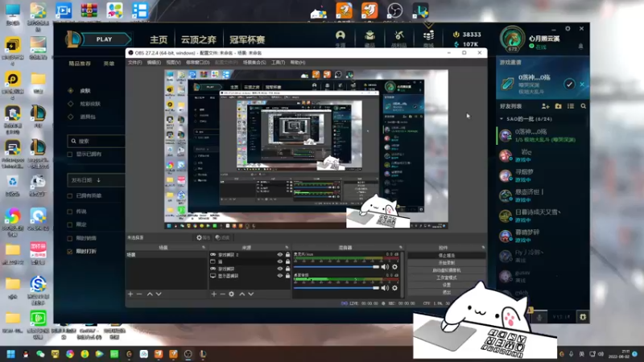Toggle lock on 游戏捕获 2 source
644x362 pixels.
[x=287, y=254]
